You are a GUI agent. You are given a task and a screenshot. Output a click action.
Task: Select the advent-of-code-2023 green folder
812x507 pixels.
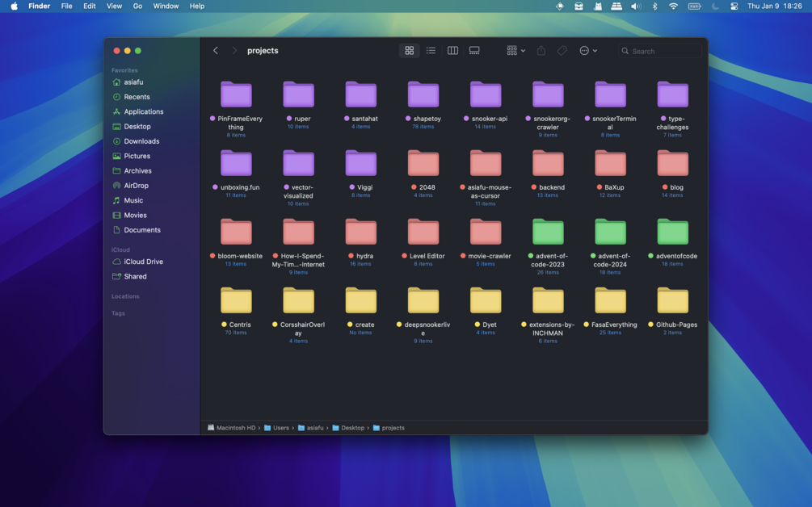(548, 232)
